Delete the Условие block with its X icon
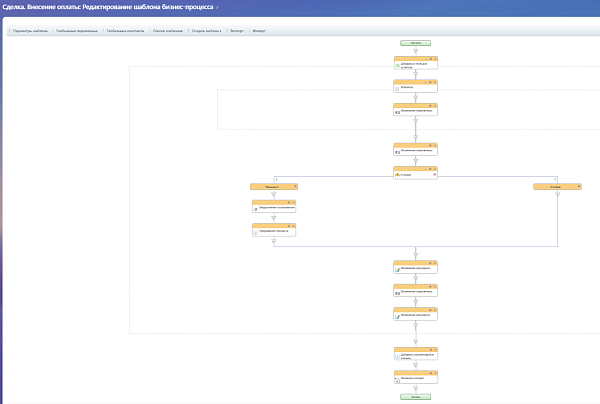Image resolution: width=600 pixels, height=404 pixels. 435,169
